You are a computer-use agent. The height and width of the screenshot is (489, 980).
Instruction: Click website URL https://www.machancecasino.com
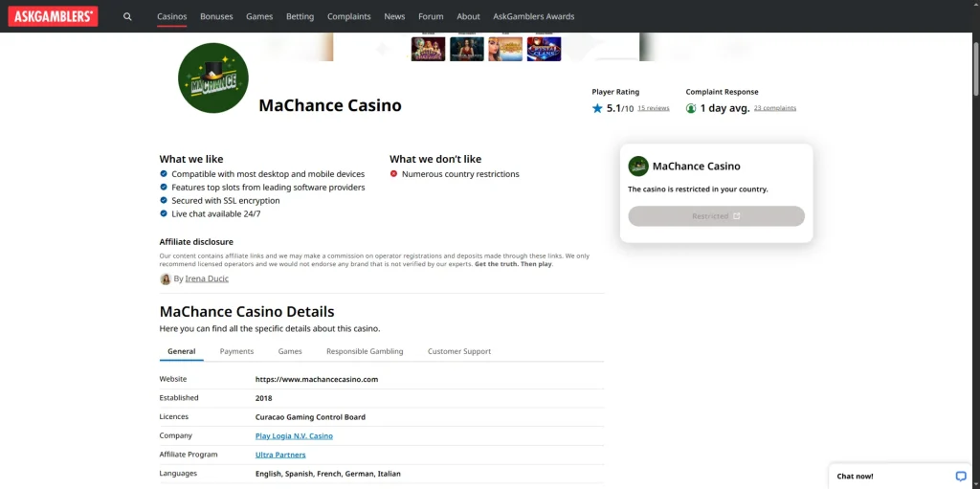click(317, 380)
